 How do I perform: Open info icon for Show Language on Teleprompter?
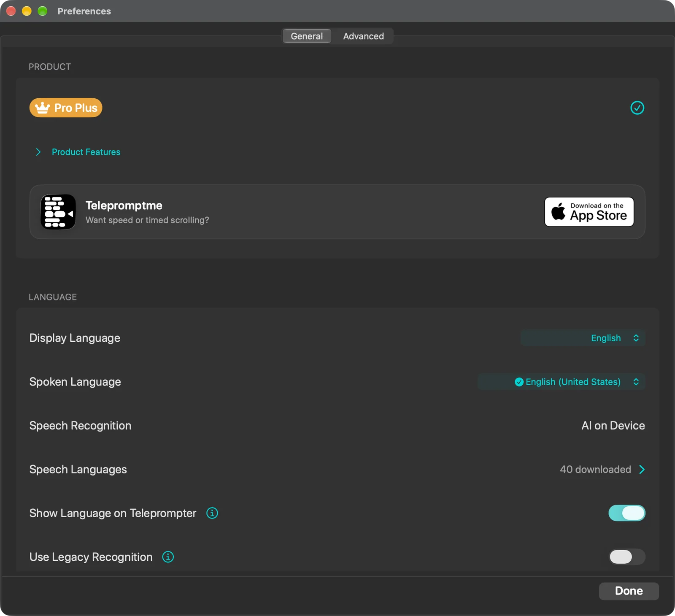pyautogui.click(x=212, y=513)
